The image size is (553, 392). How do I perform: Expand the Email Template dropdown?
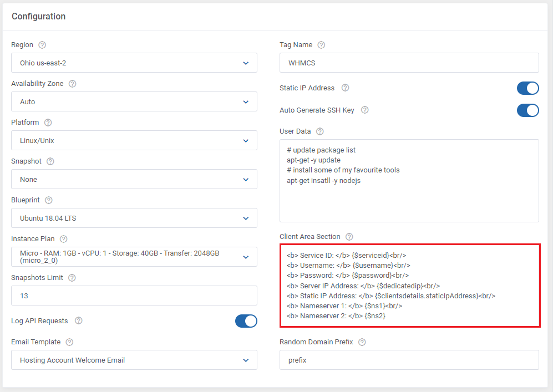pyautogui.click(x=134, y=360)
